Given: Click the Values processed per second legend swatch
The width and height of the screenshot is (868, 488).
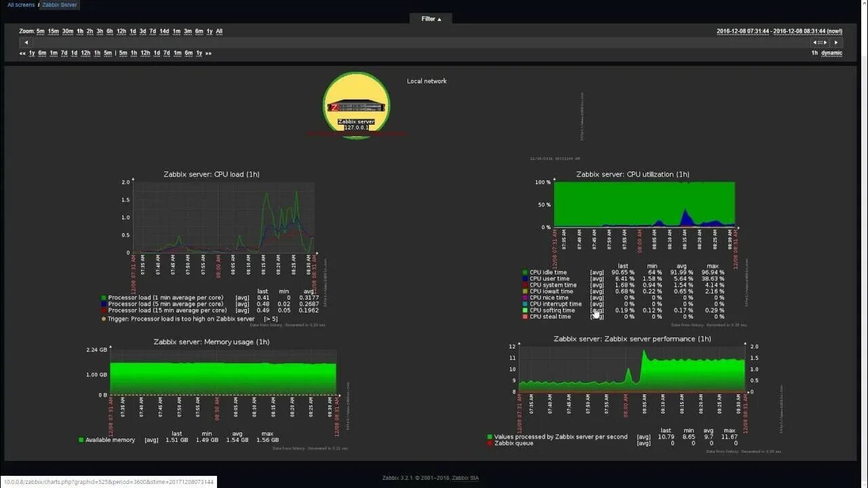Looking at the screenshot, I should [490, 437].
